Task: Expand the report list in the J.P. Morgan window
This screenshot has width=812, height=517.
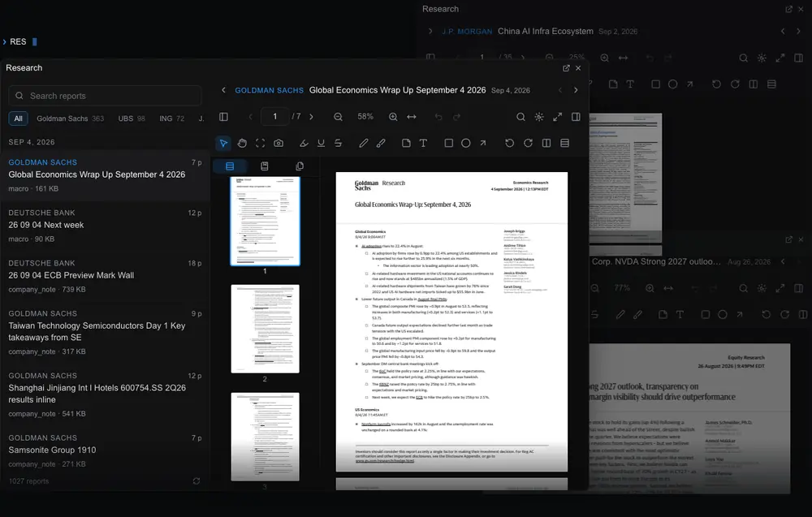Action: tap(430, 31)
